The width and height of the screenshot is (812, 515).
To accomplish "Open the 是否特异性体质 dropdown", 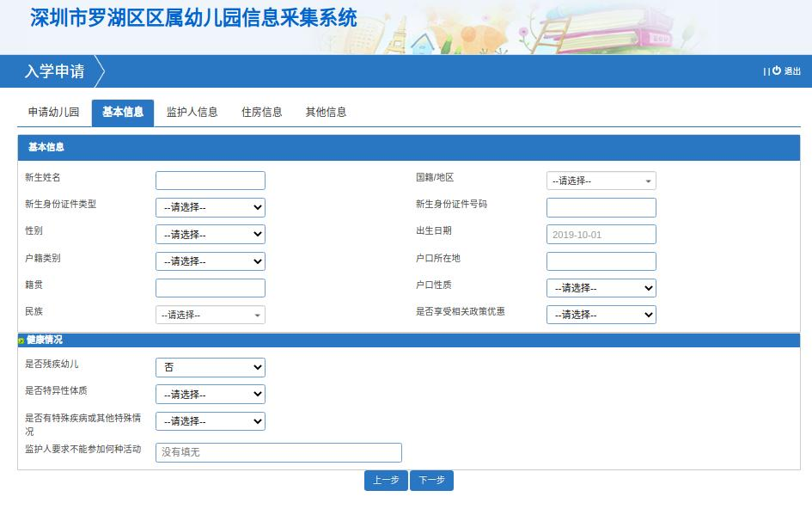I will click(210, 394).
